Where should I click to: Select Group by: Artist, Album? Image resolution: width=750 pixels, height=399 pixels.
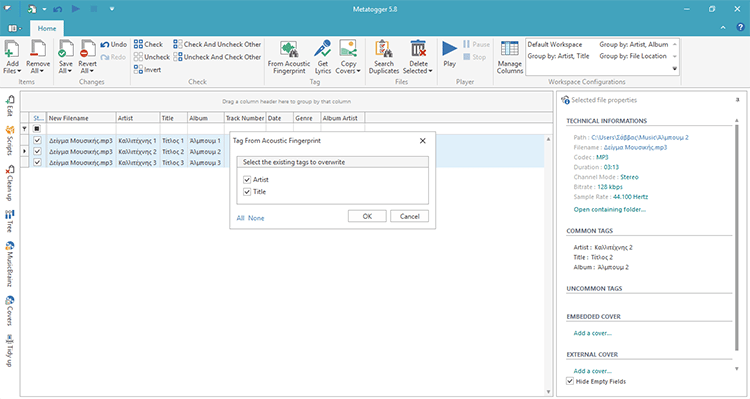634,44
